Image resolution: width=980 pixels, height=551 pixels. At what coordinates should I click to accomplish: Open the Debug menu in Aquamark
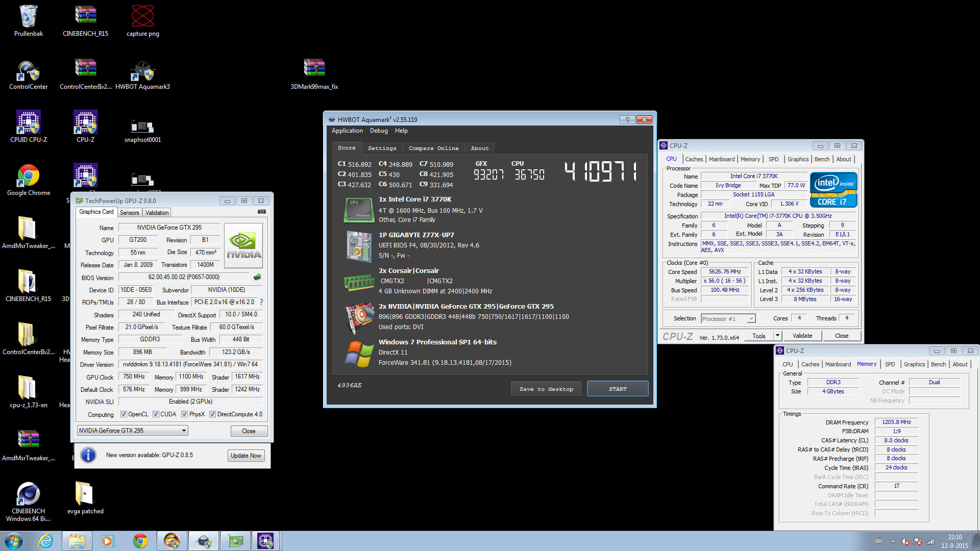click(379, 131)
